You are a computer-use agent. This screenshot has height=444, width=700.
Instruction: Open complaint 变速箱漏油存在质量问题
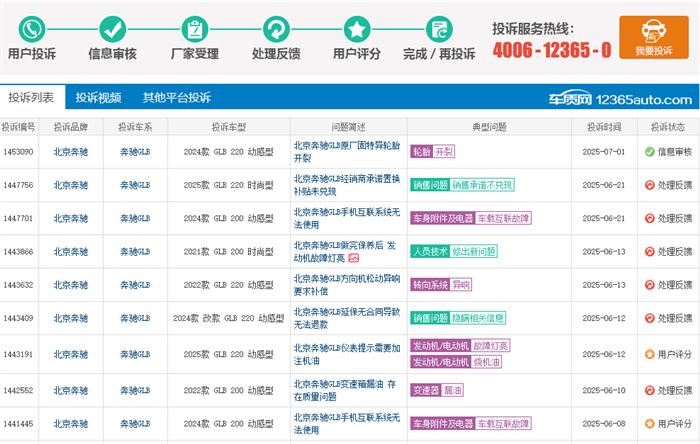coord(345,390)
